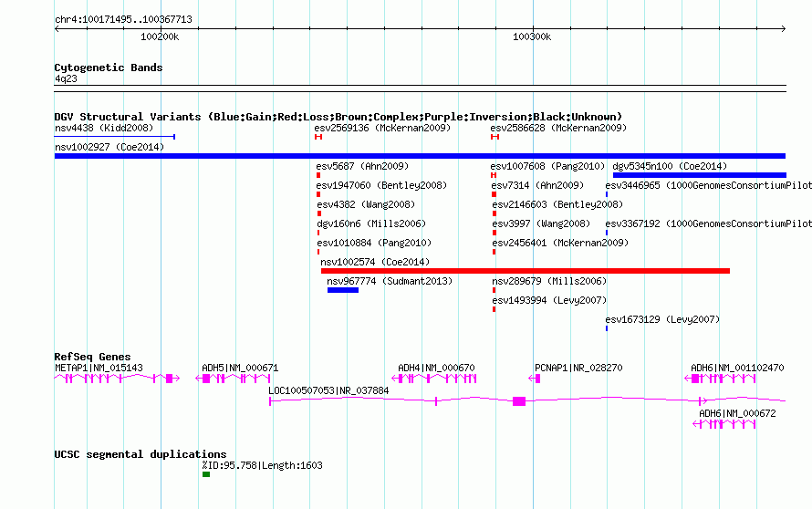Click the %ID:95.758|Length:1603 label
812x509 pixels.
coord(262,465)
